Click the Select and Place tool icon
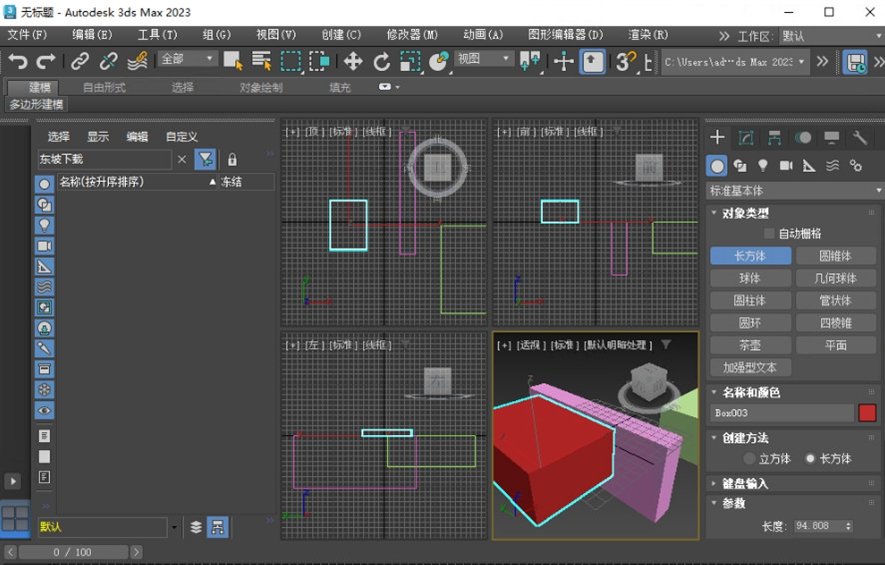Screen dimensions: 885x565 pyautogui.click(x=439, y=61)
